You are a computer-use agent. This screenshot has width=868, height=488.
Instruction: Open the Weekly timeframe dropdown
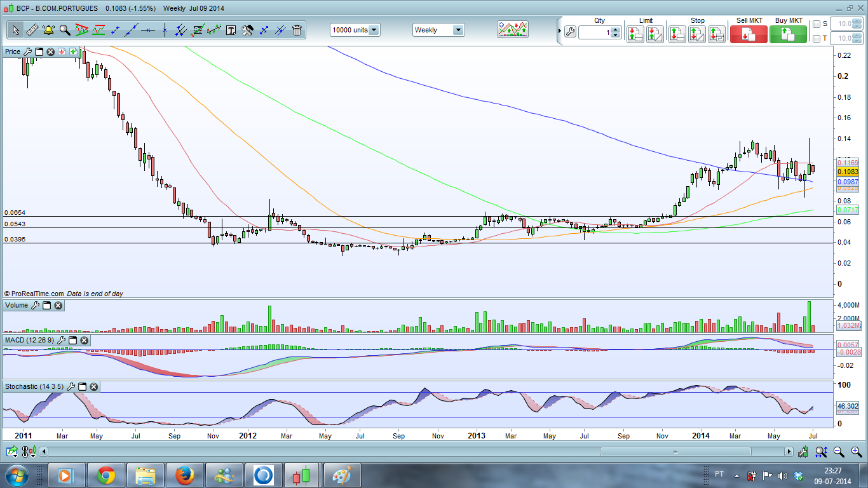coord(457,30)
